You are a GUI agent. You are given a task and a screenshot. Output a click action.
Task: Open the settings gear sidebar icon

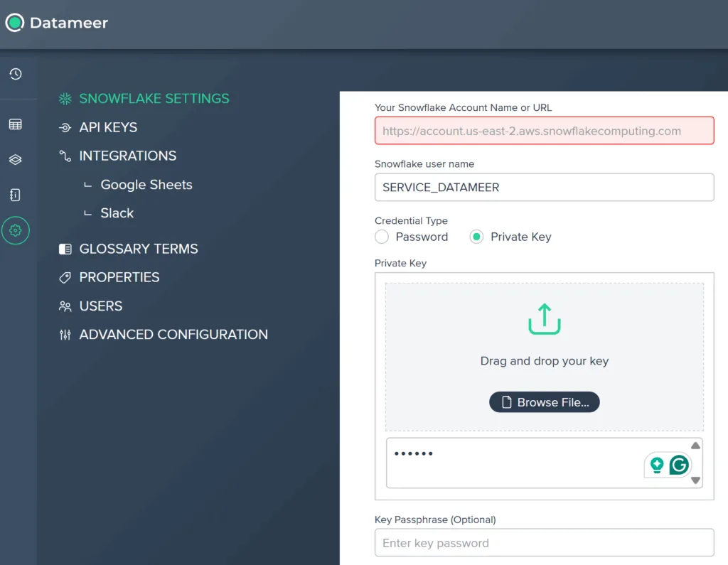[16, 230]
